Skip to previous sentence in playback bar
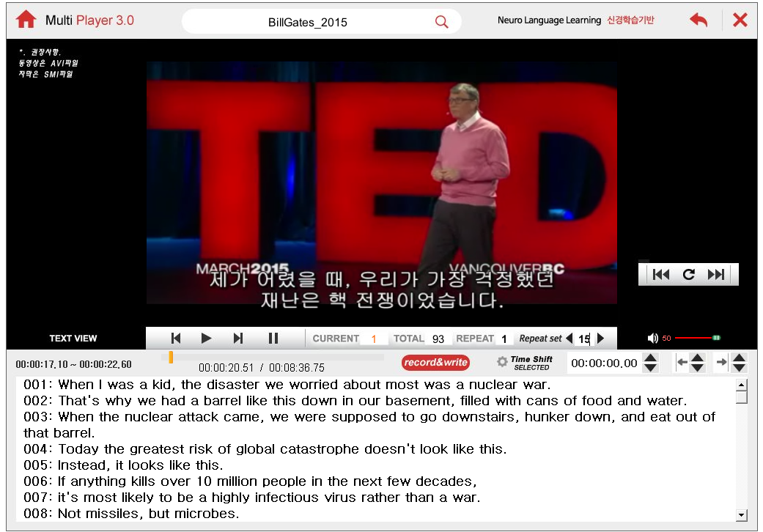This screenshot has height=532, width=763. pyautogui.click(x=176, y=338)
